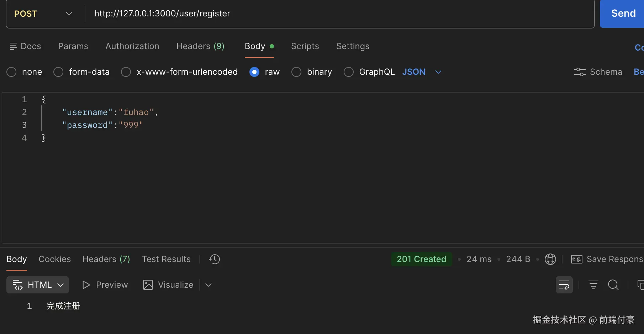Select the form-data radio button
Screen dimensions: 644x334
[58, 72]
